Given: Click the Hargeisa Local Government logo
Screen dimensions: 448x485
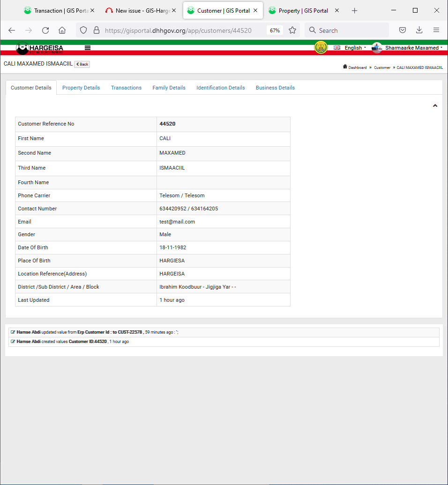Looking at the screenshot, I should pos(40,48).
